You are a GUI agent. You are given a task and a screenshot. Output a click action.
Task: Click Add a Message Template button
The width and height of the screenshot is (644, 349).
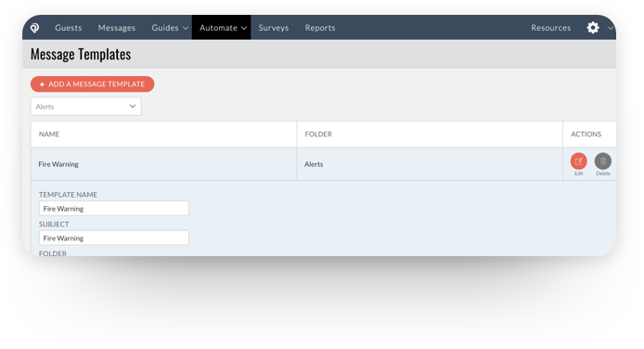(93, 84)
